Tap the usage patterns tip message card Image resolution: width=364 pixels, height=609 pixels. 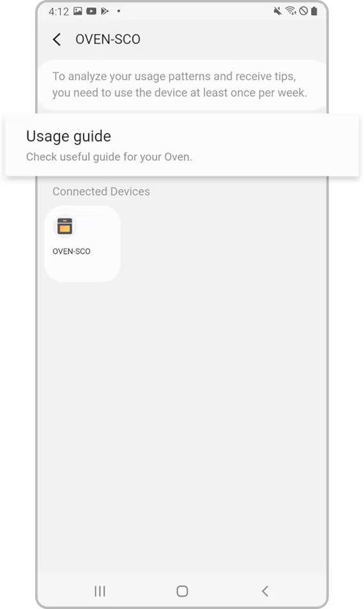(183, 85)
